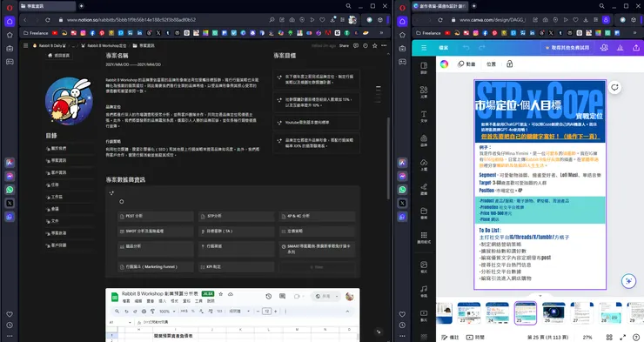Open history clock in left Opera sidebar

coord(10,325)
